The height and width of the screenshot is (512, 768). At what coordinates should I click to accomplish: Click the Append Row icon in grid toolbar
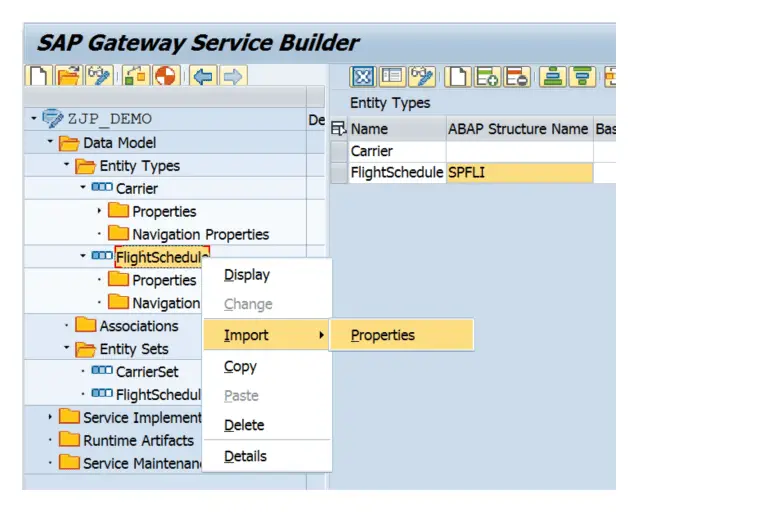[x=488, y=76]
